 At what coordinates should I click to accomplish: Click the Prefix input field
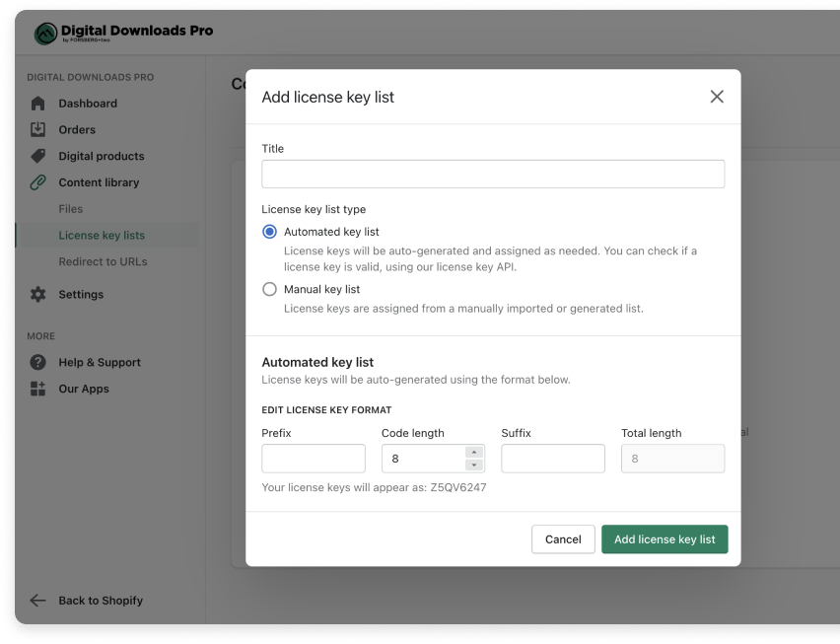[x=314, y=458]
